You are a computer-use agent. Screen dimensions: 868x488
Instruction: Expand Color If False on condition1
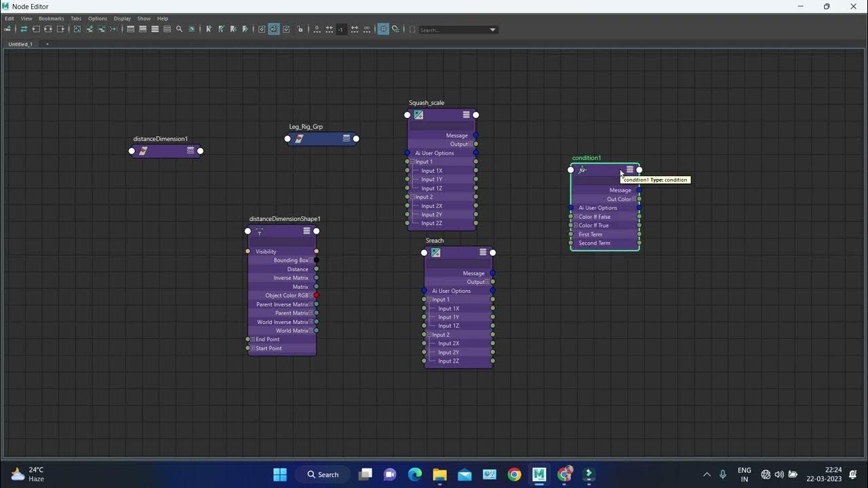pos(576,217)
